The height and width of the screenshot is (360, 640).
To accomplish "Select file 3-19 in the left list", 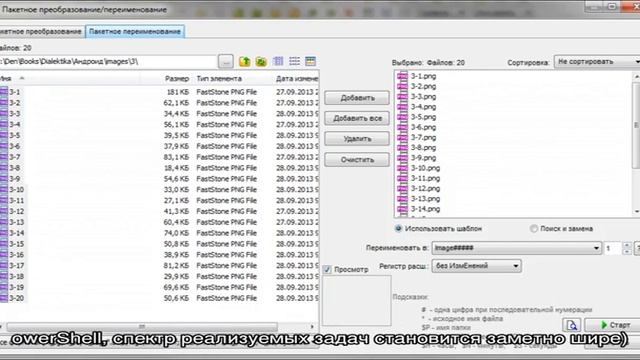I will (16, 287).
